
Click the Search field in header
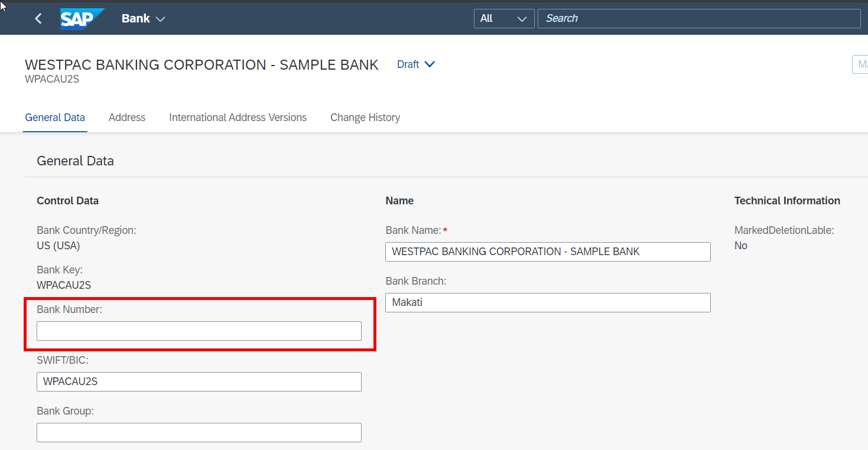pyautogui.click(x=699, y=18)
